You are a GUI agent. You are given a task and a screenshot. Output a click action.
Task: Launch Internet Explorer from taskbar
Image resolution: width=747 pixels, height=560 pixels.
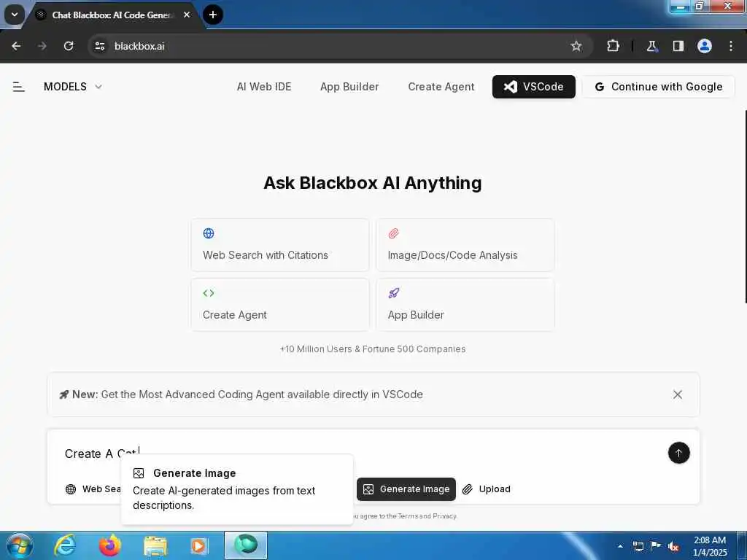[64, 545]
